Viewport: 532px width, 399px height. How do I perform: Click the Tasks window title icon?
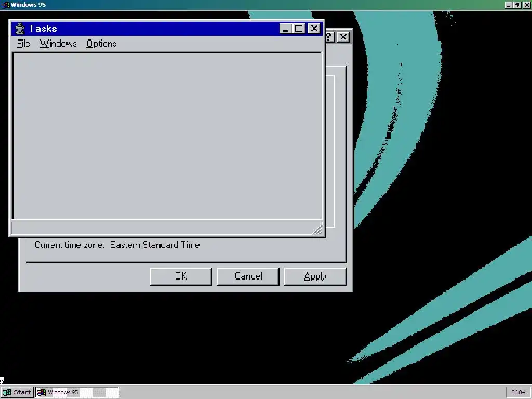(20, 29)
